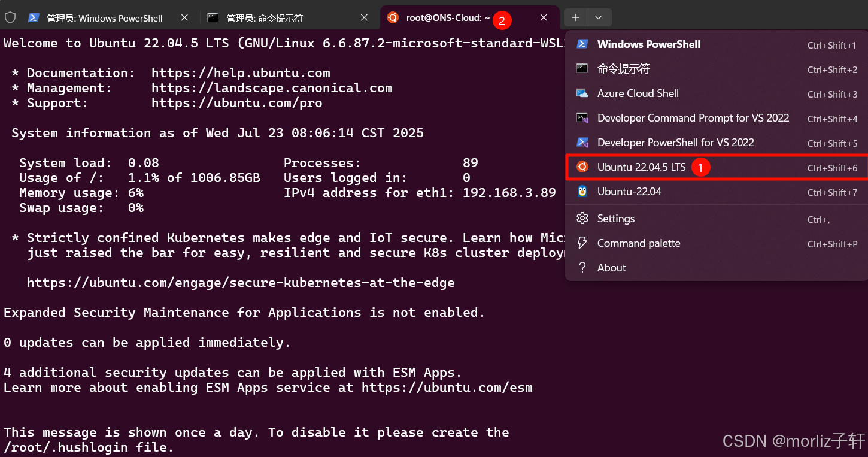Click the https://help.ubuntu.com link
This screenshot has width=868, height=457.
pos(241,73)
